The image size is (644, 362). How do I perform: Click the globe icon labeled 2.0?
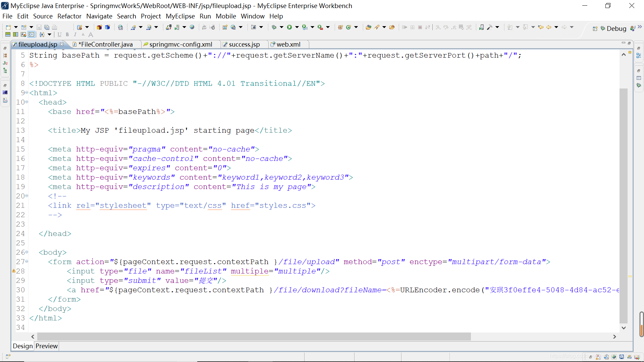[120, 27]
